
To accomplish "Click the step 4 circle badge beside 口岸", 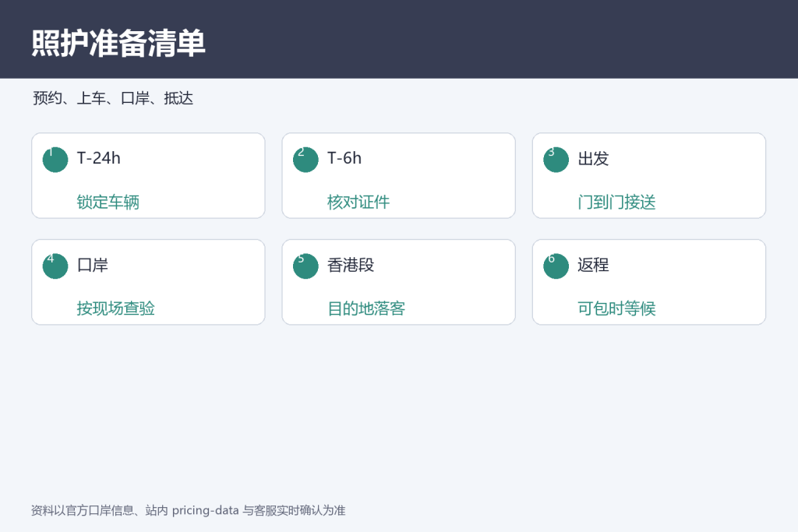I will tap(55, 266).
